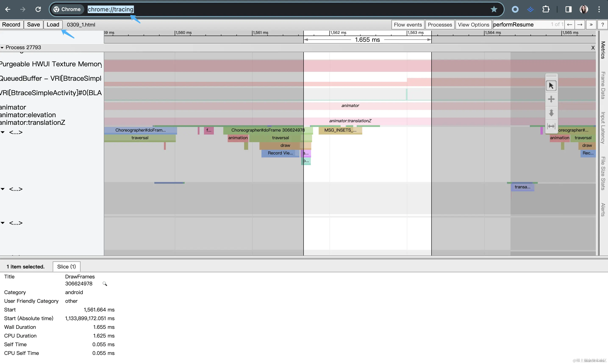The height and width of the screenshot is (364, 608).
Task: Open the Slice (1) tab
Action: pyautogui.click(x=66, y=267)
